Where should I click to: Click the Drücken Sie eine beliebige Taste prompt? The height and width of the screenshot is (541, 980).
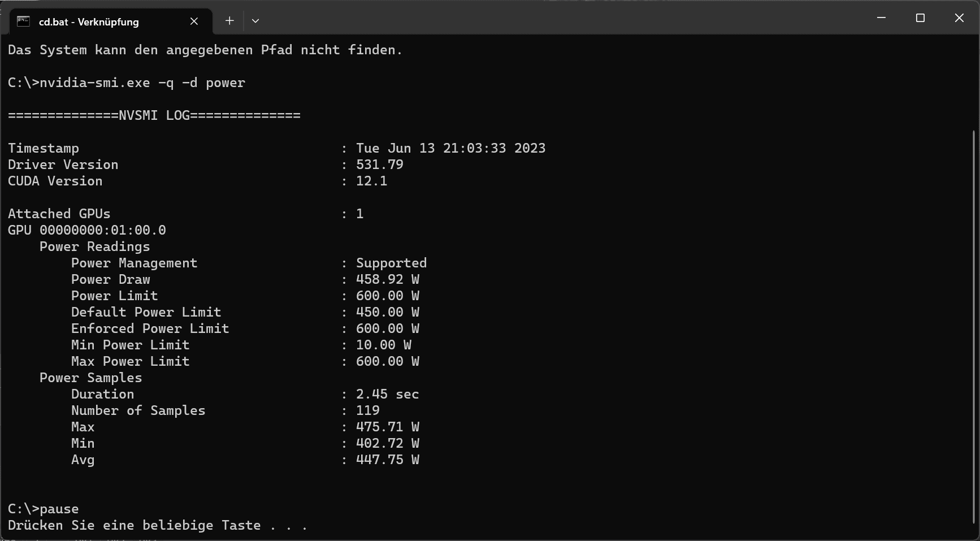point(158,525)
